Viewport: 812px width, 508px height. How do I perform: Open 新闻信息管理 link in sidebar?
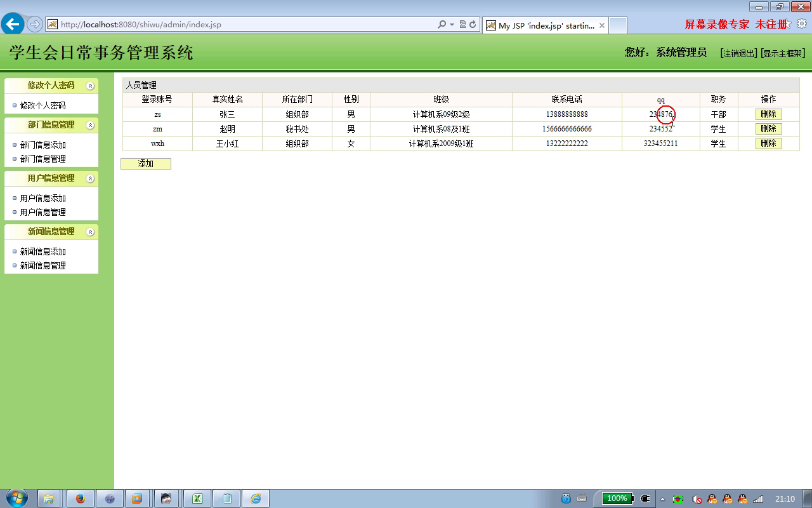coord(43,265)
